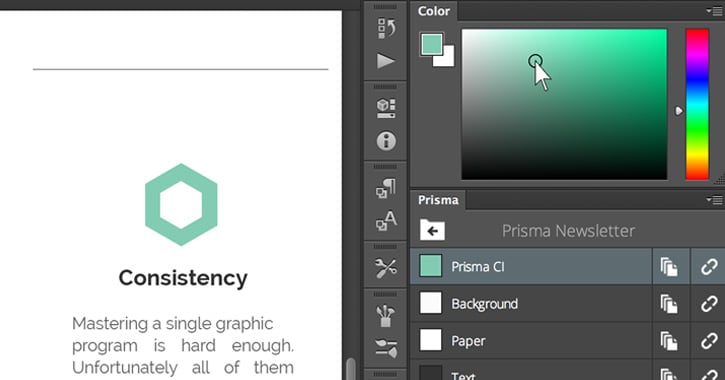The width and height of the screenshot is (725, 380).
Task: Click the link icon for Background
Action: pos(709,304)
